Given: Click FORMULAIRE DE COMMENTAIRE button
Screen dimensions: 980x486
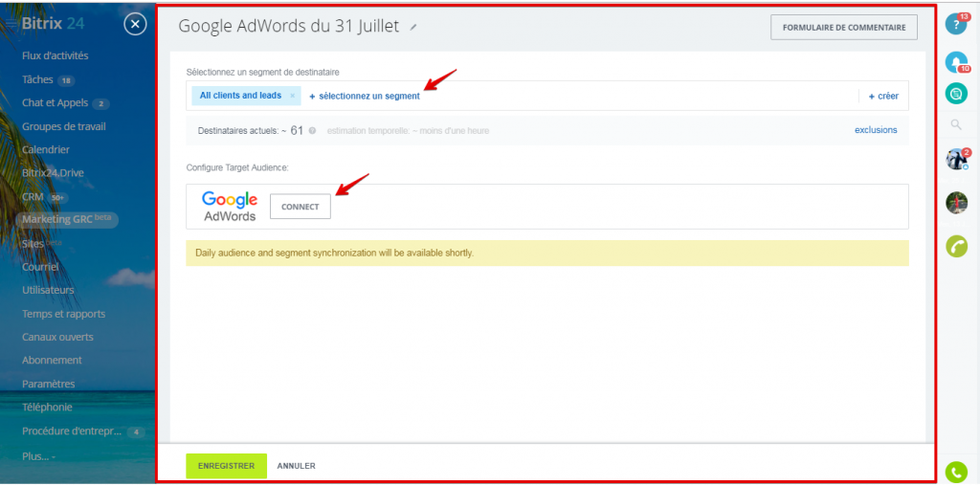Looking at the screenshot, I should pos(844,28).
